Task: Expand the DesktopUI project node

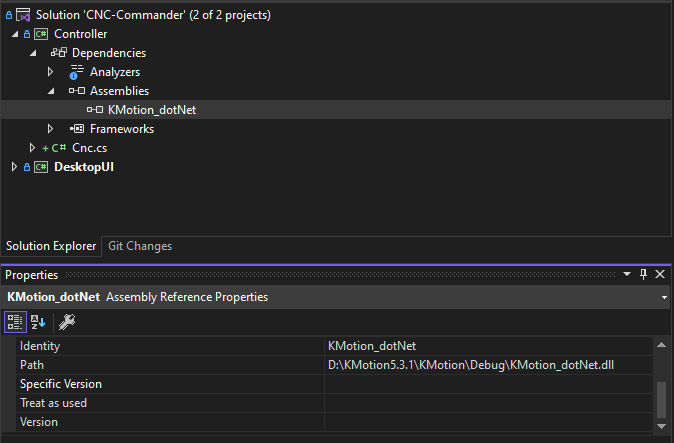Action: (14, 167)
